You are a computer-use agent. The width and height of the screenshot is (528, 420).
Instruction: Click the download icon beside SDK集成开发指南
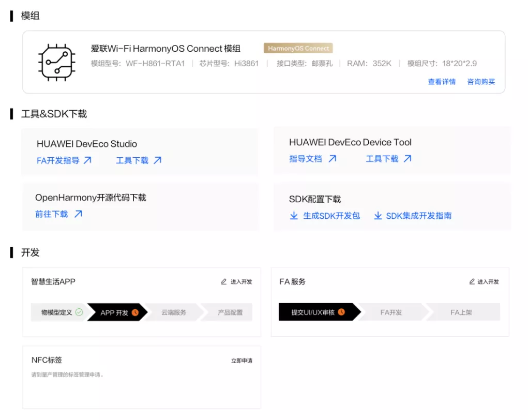(378, 216)
